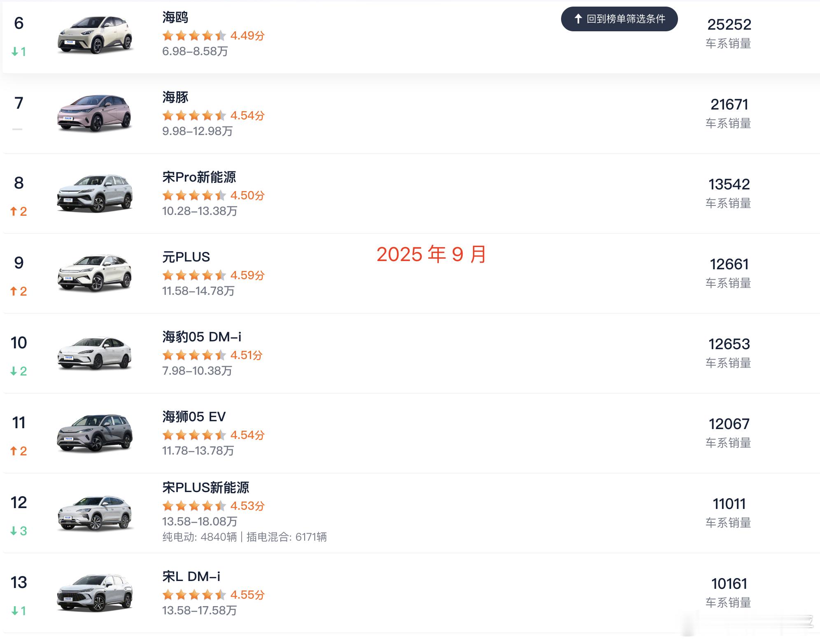Click the 海狮05 EV model name
This screenshot has height=644, width=820.
[x=194, y=417]
